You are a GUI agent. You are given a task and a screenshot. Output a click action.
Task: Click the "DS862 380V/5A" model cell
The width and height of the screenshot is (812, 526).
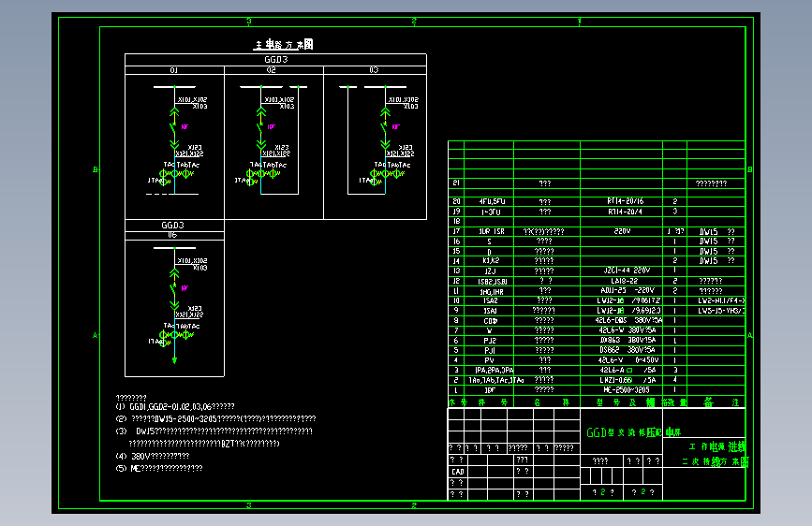[627, 350]
